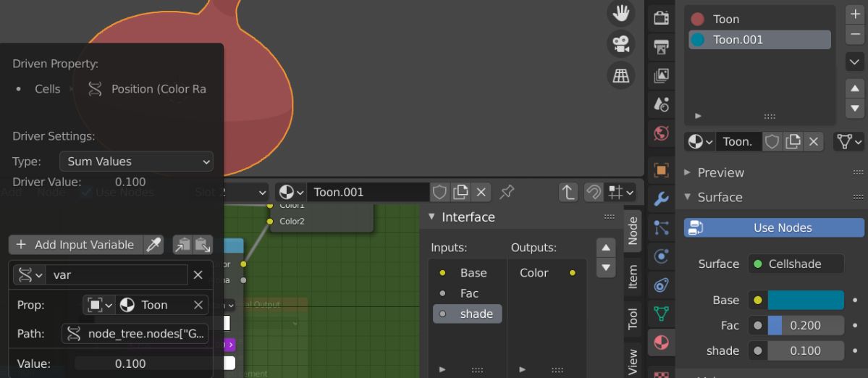The image size is (868, 378).
Task: Pick driver target with the eyedropper
Action: click(x=153, y=245)
